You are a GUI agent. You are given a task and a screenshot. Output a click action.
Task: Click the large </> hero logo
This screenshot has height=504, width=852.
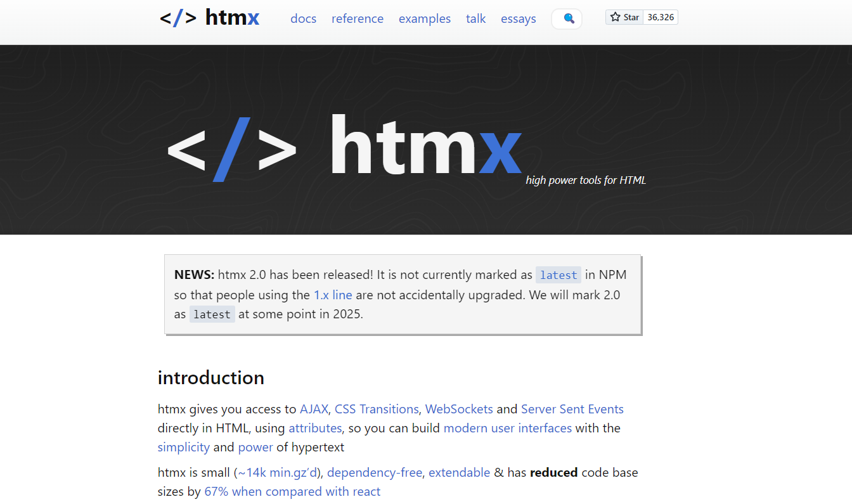click(x=231, y=150)
